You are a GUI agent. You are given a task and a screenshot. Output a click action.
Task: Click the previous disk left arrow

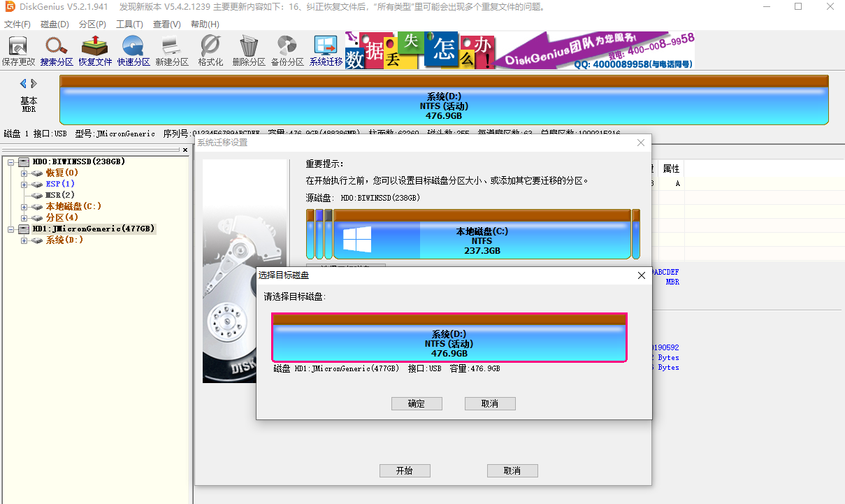click(x=24, y=84)
